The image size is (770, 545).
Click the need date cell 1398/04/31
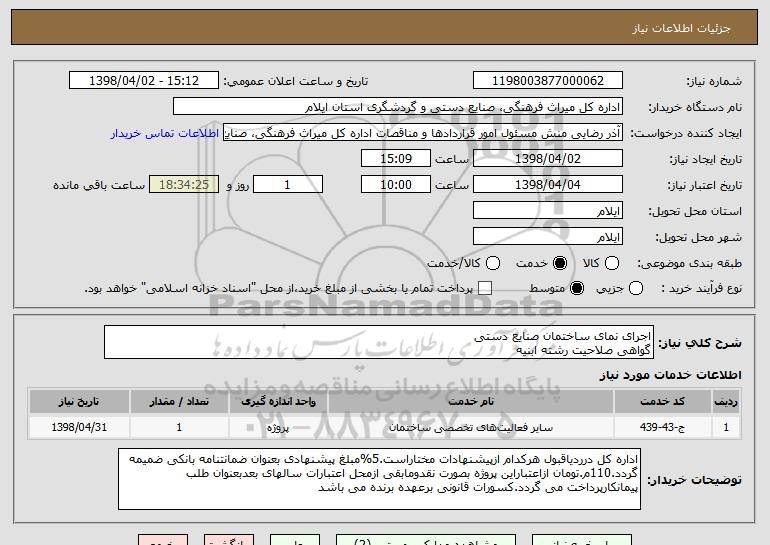coord(79,427)
